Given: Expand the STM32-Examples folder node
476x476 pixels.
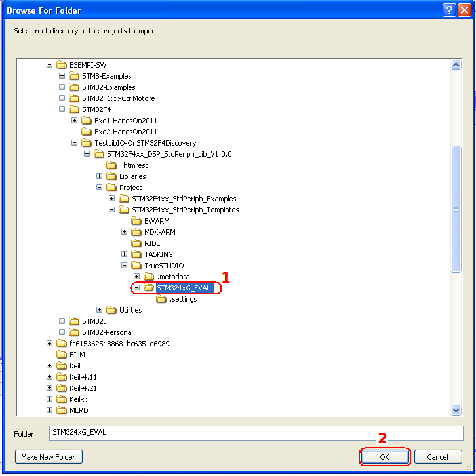Looking at the screenshot, I should [62, 87].
